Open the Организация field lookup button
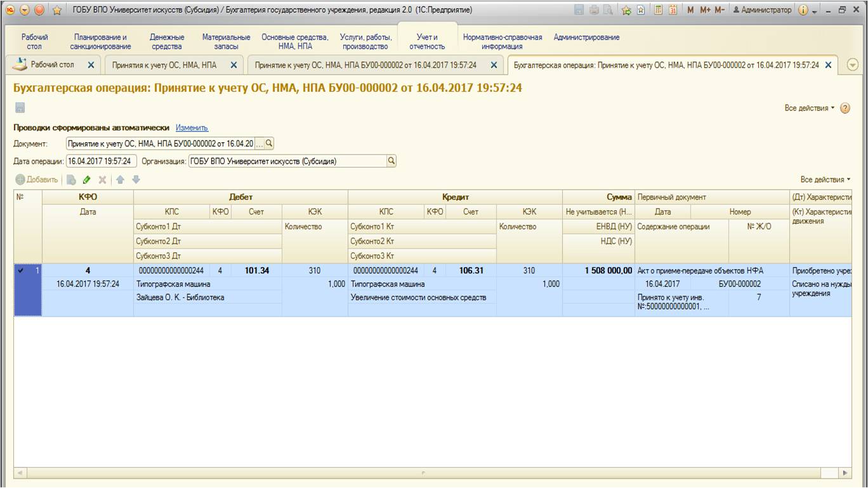868x488 pixels. click(x=391, y=161)
